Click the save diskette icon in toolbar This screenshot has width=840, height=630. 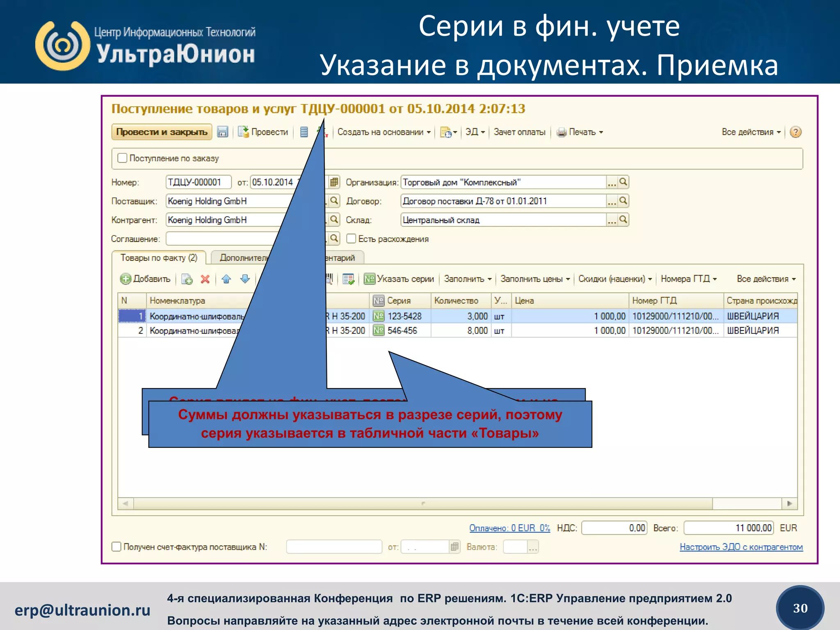pyautogui.click(x=222, y=132)
